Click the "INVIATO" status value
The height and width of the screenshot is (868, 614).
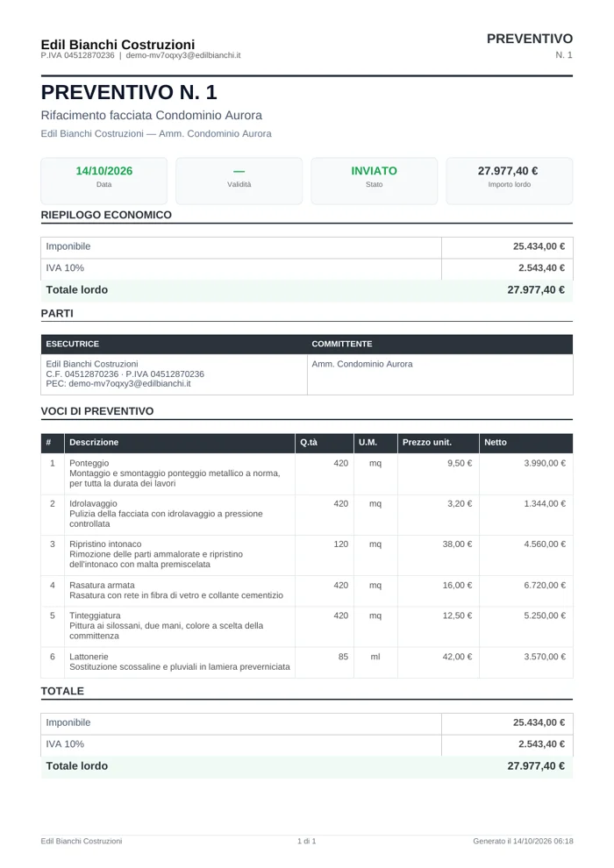[375, 170]
